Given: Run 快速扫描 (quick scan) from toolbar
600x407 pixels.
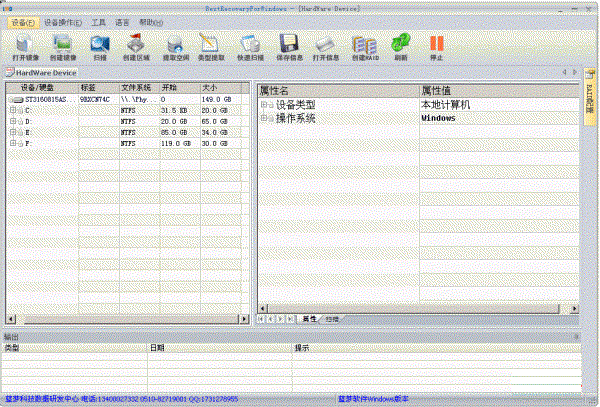Looking at the screenshot, I should (251, 43).
